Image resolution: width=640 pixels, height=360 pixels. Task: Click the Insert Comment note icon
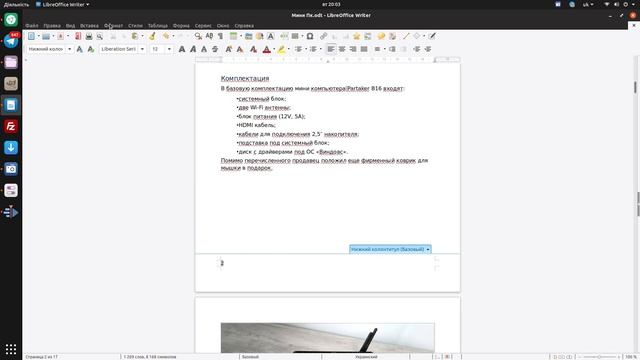point(381,36)
